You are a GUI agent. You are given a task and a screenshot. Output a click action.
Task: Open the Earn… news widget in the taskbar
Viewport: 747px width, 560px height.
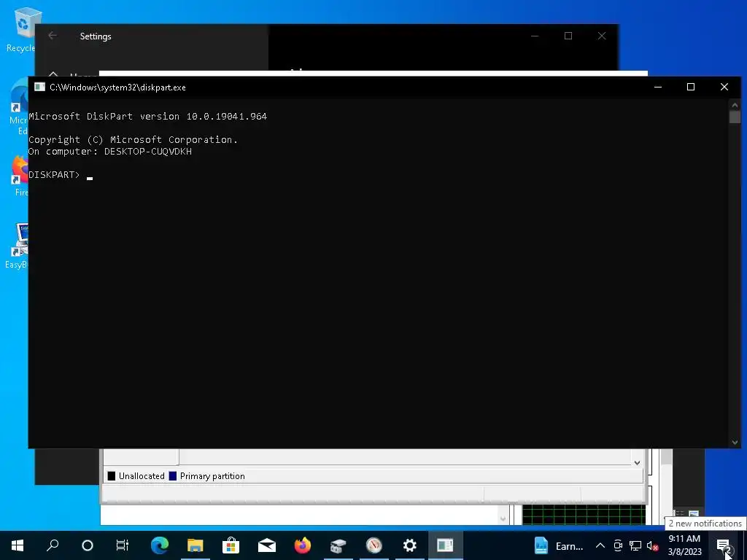click(559, 545)
